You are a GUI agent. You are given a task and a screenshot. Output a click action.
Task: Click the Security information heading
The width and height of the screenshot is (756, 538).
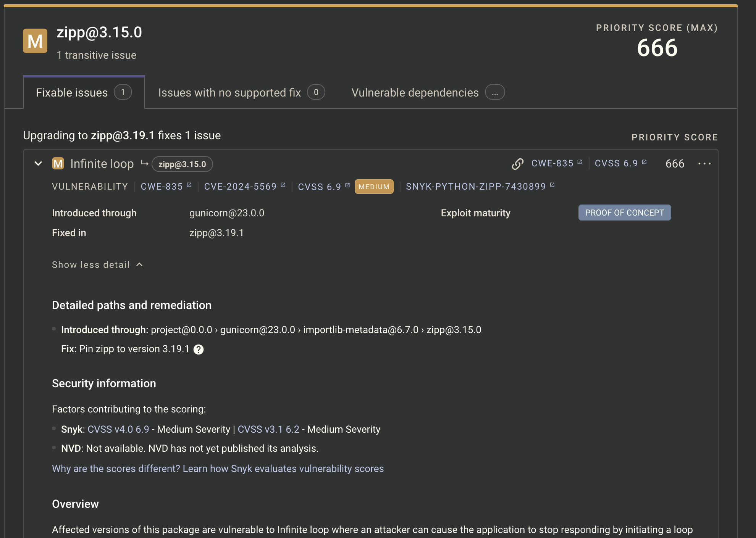[104, 383]
